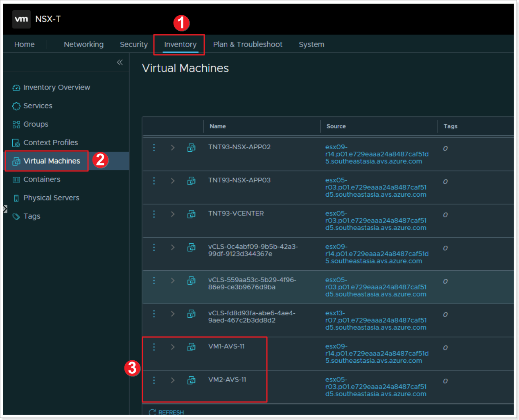Open Containers in the sidebar

click(x=42, y=180)
